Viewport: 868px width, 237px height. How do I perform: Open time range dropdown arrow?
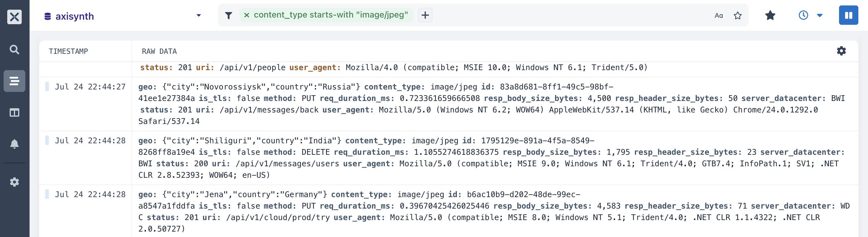point(820,15)
